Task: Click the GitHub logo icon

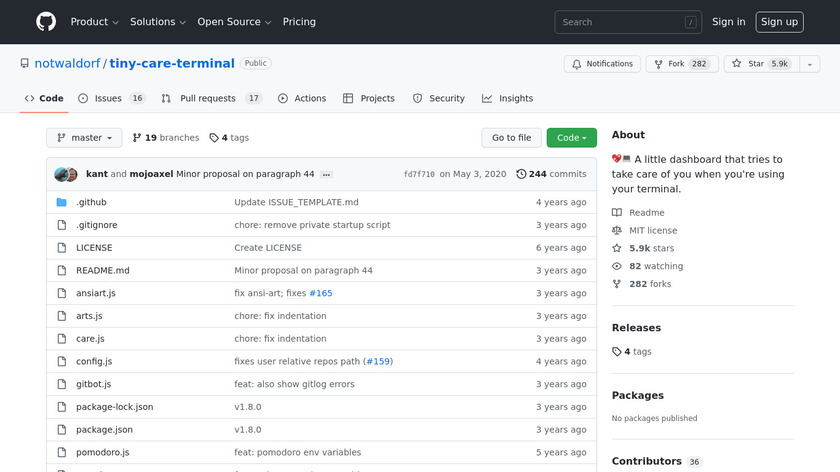Action: click(46, 22)
